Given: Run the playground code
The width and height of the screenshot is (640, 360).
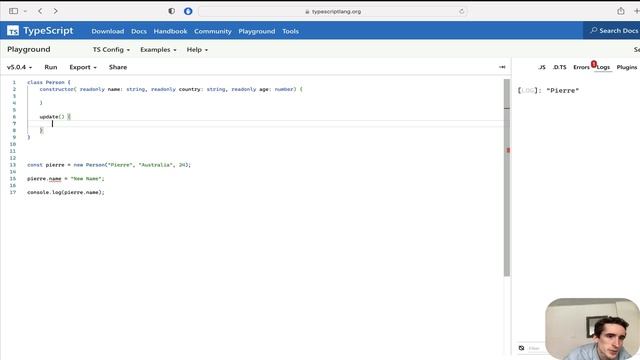Looking at the screenshot, I should tap(51, 67).
